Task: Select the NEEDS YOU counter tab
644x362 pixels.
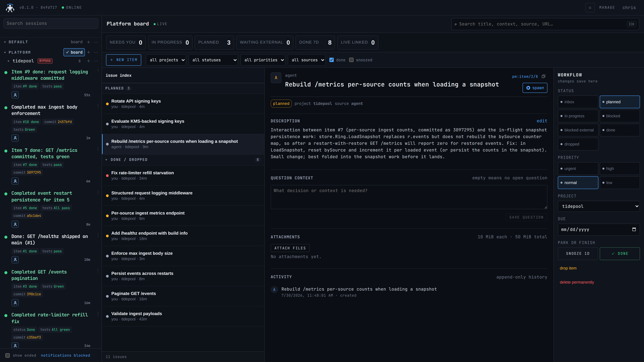Action: point(126,42)
